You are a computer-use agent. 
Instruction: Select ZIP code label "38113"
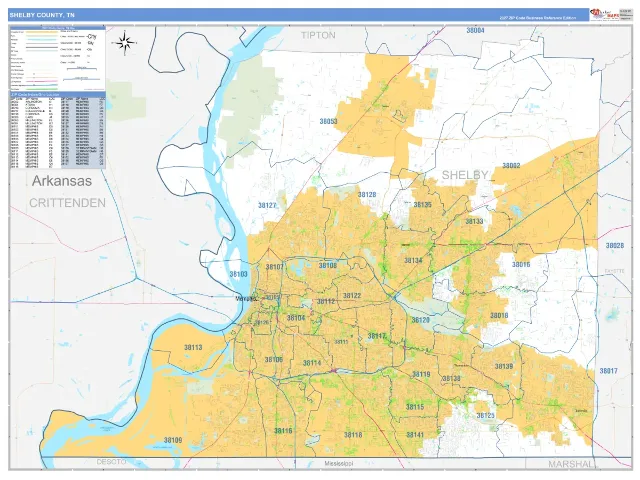pyautogui.click(x=193, y=347)
